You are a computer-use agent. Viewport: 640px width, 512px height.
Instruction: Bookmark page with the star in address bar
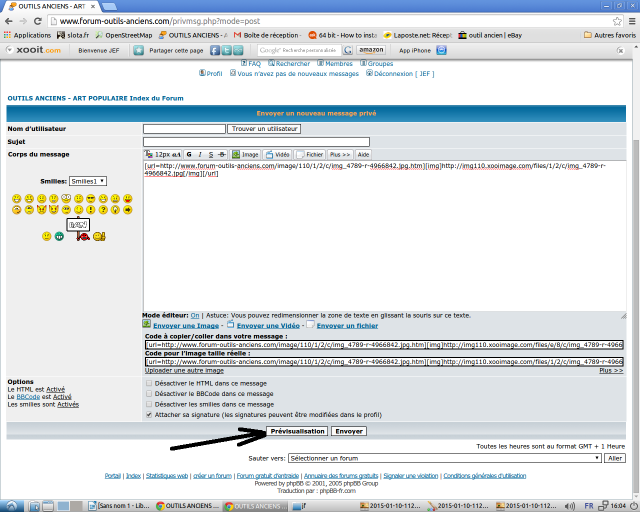click(617, 21)
